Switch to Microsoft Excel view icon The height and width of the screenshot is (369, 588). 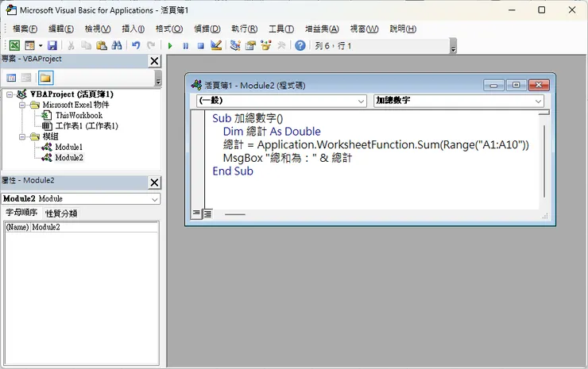click(14, 46)
